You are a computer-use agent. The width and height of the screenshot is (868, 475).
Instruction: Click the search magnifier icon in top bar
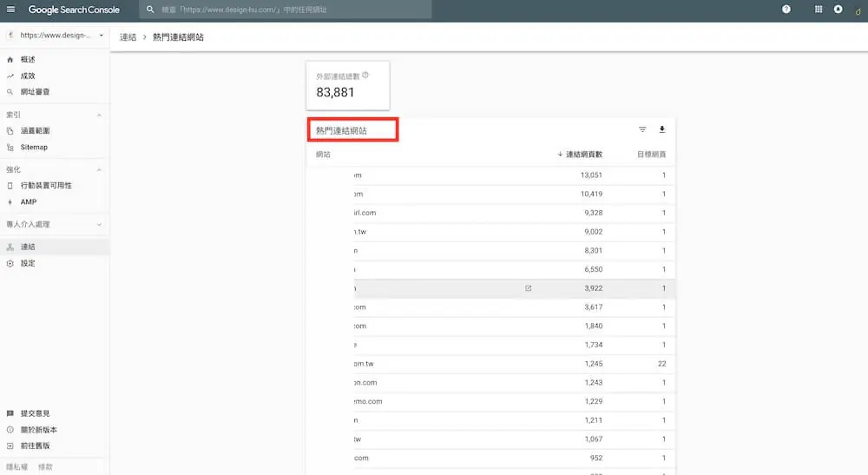click(150, 10)
